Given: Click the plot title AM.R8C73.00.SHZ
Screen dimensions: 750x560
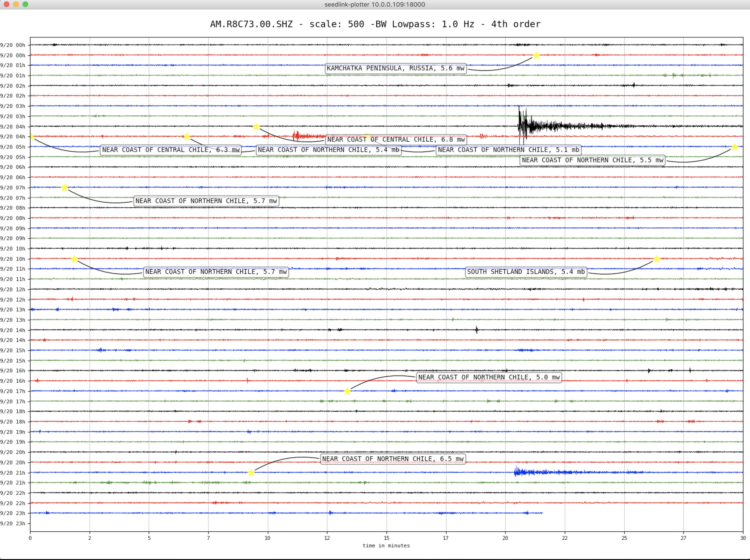Looking at the screenshot, I should tap(375, 24).
